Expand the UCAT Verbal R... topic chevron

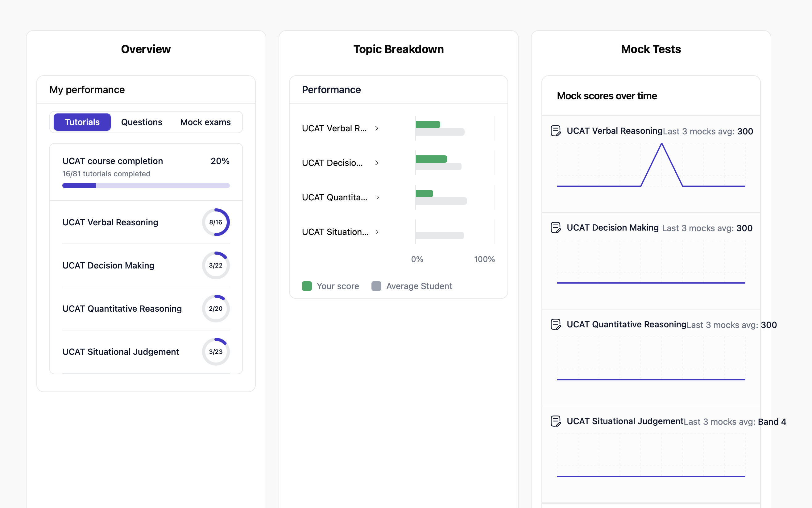[377, 128]
